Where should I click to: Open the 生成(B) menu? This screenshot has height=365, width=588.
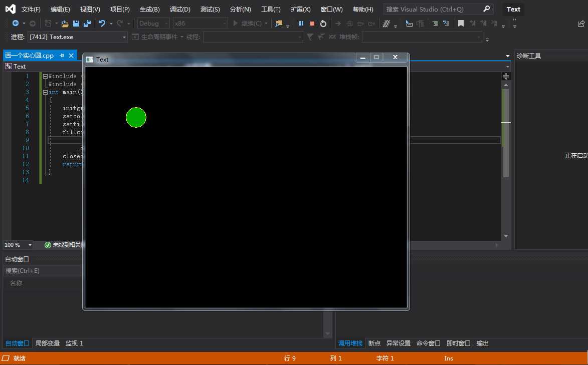pyautogui.click(x=149, y=10)
